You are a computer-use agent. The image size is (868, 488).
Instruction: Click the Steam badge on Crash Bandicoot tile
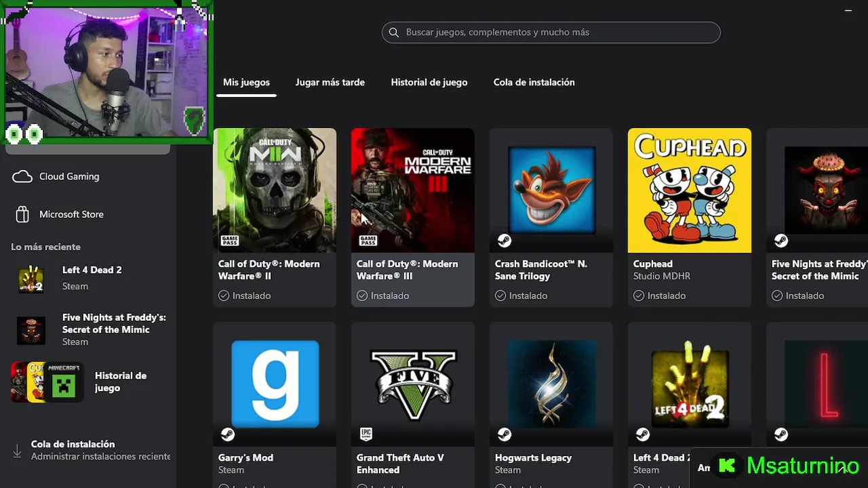point(504,241)
